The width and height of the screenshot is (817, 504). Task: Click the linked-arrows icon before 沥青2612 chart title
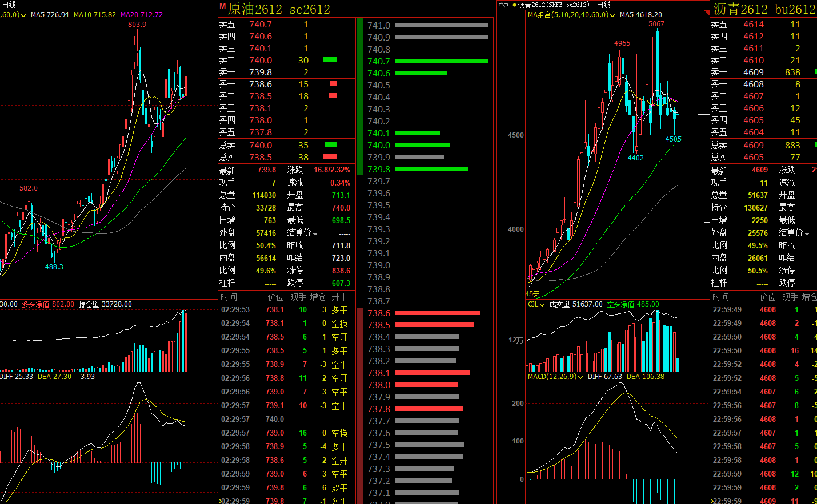coord(503,5)
